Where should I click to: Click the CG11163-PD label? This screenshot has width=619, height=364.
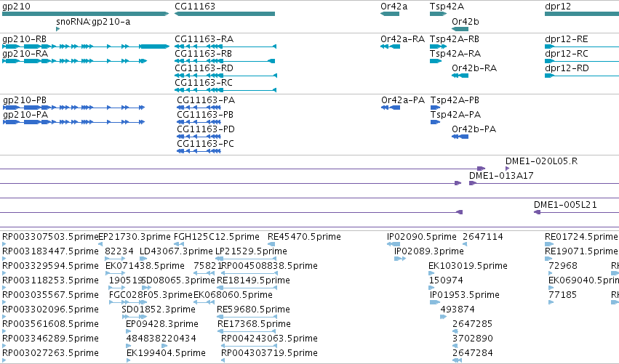[206, 129]
